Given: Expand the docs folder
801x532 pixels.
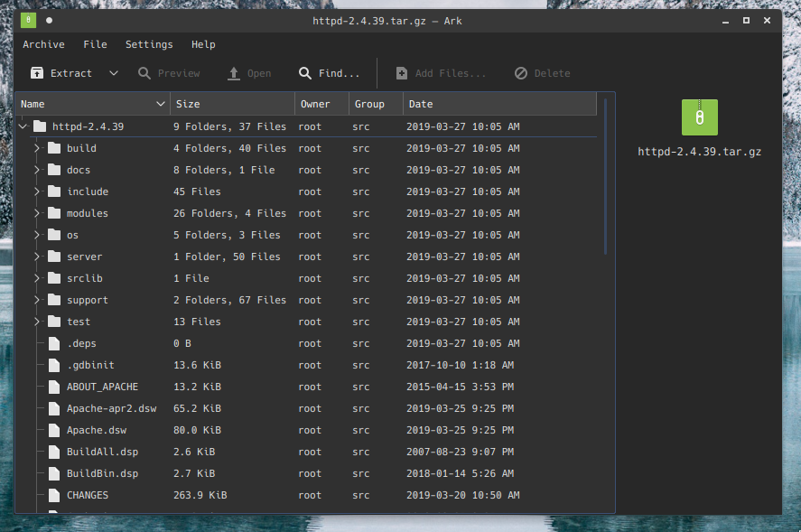Looking at the screenshot, I should (37, 170).
